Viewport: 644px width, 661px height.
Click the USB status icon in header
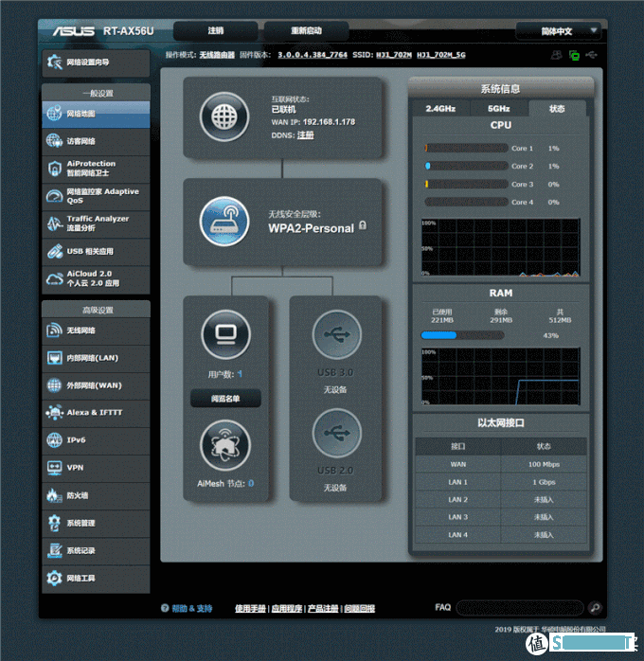(591, 55)
